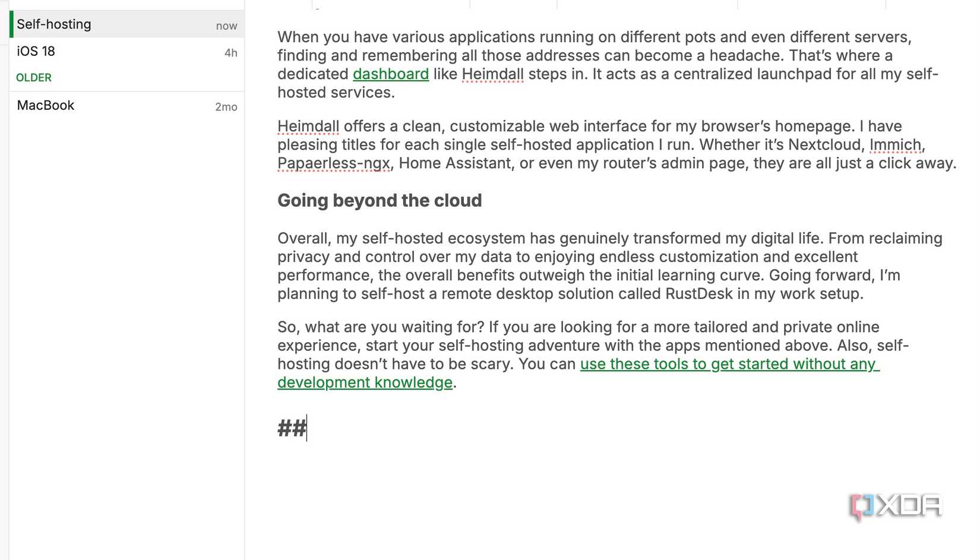The image size is (980, 560).
Task: Click the misspelled word Papaerless-ngx
Action: [x=334, y=163]
